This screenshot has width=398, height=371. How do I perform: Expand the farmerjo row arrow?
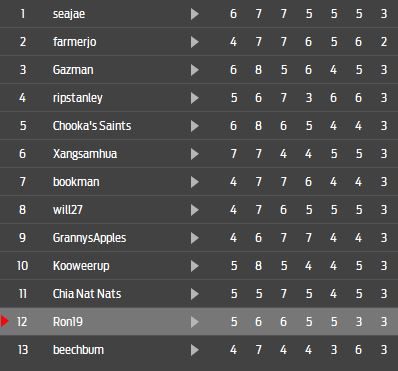[195, 42]
